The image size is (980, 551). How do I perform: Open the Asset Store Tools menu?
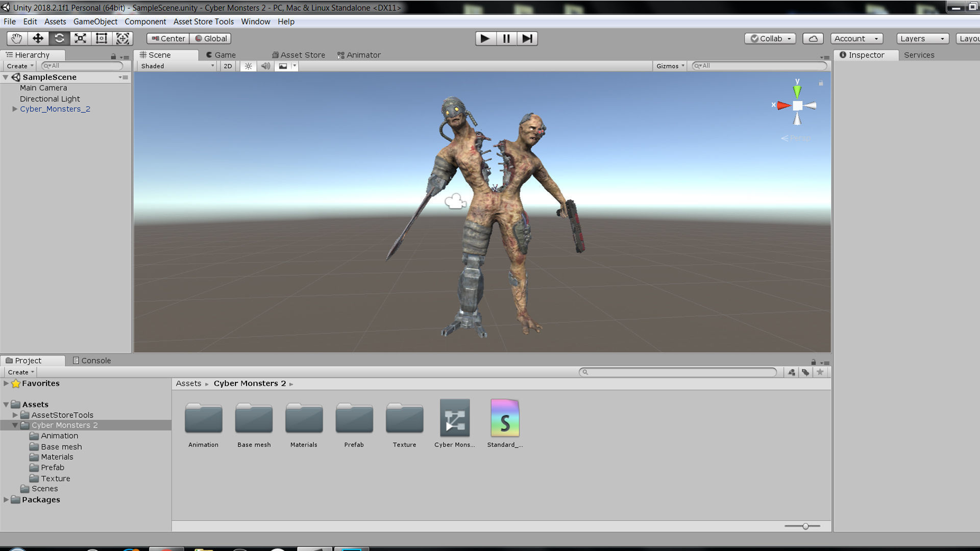(204, 21)
